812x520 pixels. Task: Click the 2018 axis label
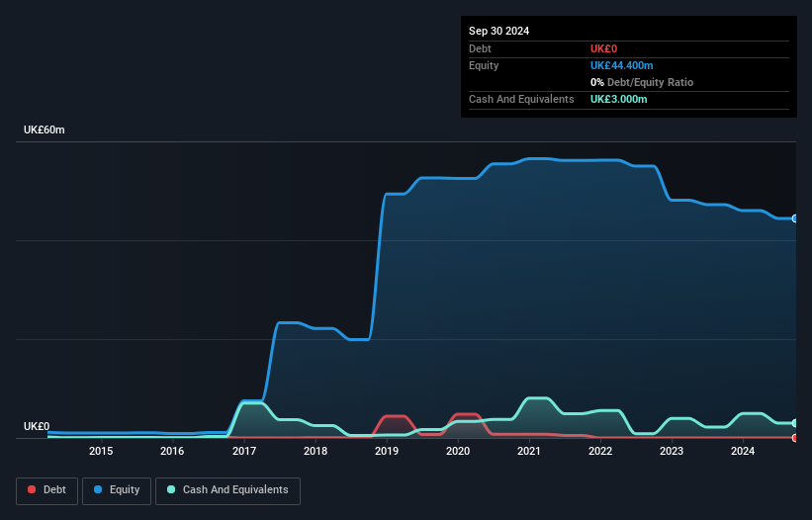316,451
